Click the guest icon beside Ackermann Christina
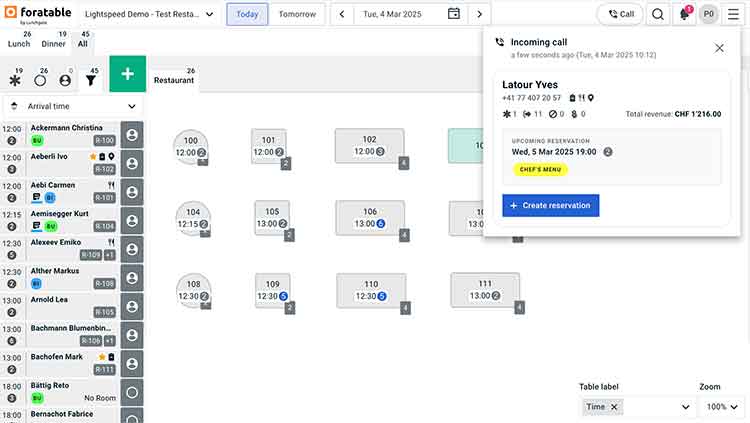 (131, 134)
